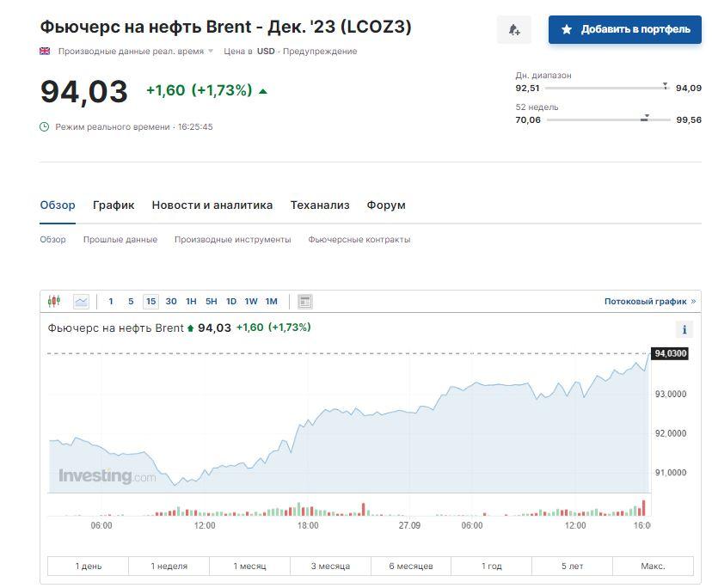
Task: Expand the real-time derived data dropdown arrow
Action: pos(211,52)
